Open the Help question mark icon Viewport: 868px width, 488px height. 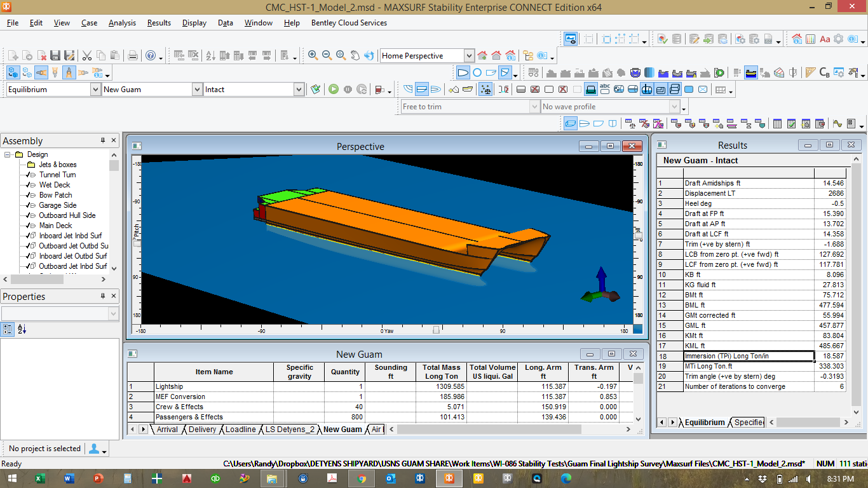[x=151, y=56]
